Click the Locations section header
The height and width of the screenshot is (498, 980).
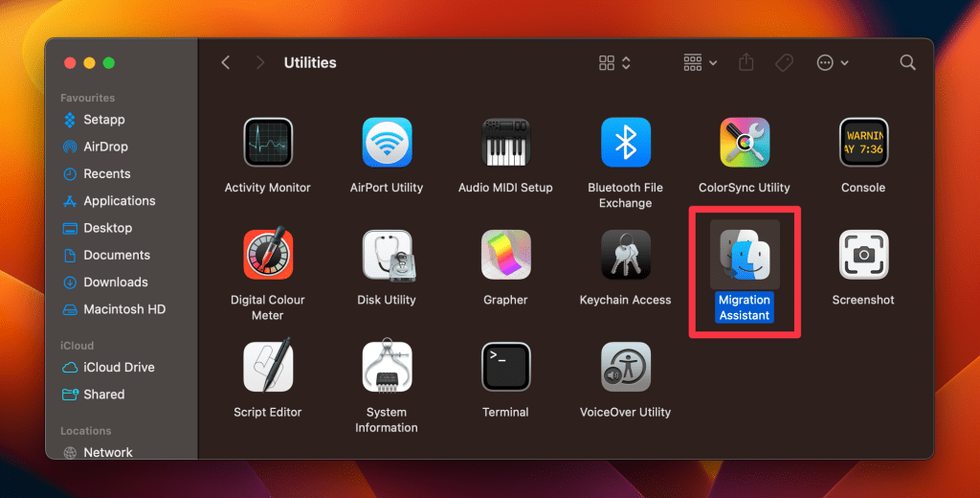[85, 430]
